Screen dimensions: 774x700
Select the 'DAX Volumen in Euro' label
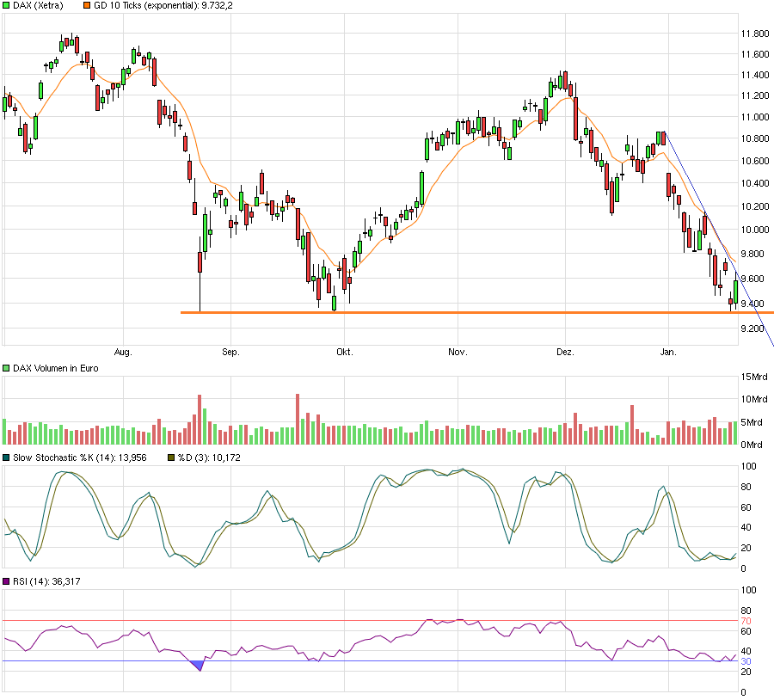(55, 368)
